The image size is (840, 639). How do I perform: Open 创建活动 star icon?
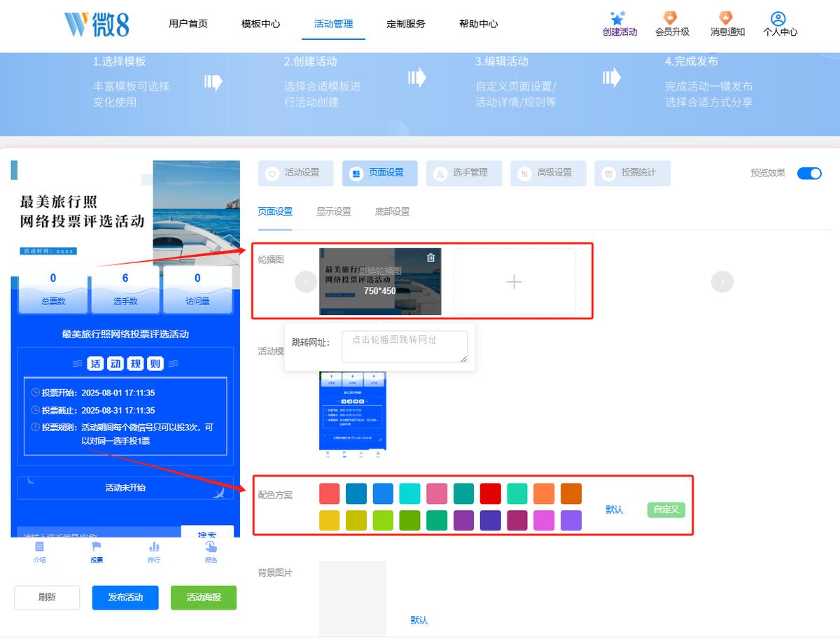point(617,18)
